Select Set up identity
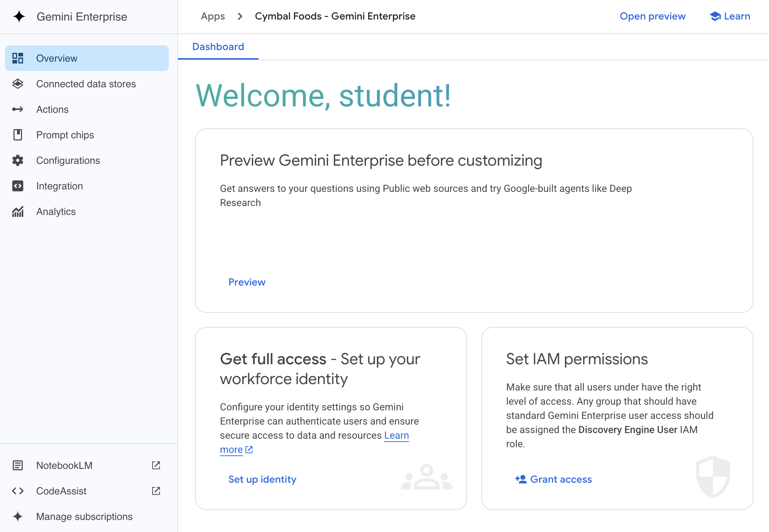Screen dimensions: 769x532 pyautogui.click(x=262, y=479)
